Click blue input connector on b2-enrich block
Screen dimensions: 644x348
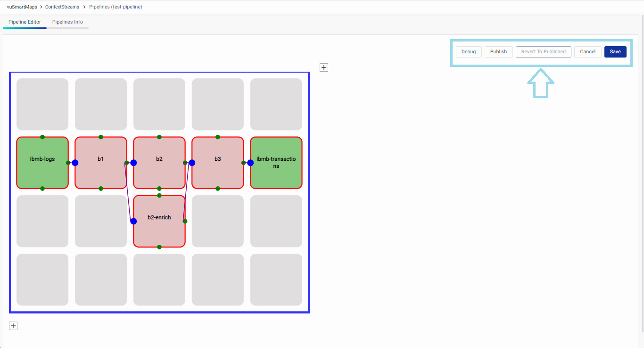pyautogui.click(x=133, y=221)
